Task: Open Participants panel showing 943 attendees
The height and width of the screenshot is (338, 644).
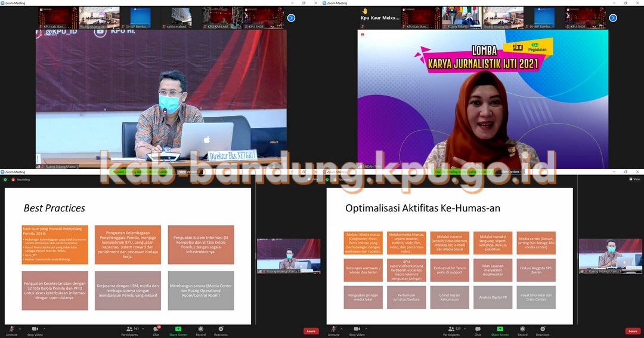Action: pyautogui.click(x=129, y=330)
